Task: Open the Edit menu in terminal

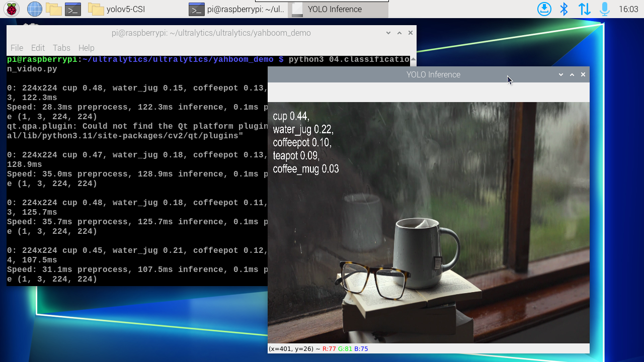Action: (38, 48)
